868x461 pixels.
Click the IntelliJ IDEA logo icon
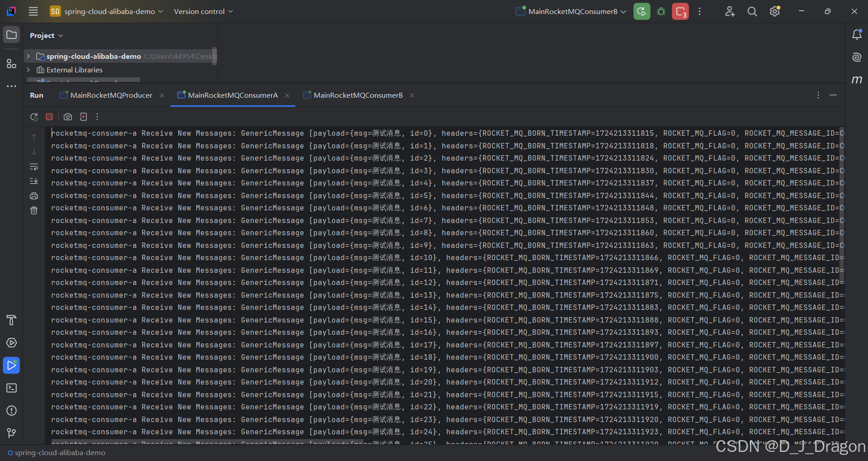11,11
